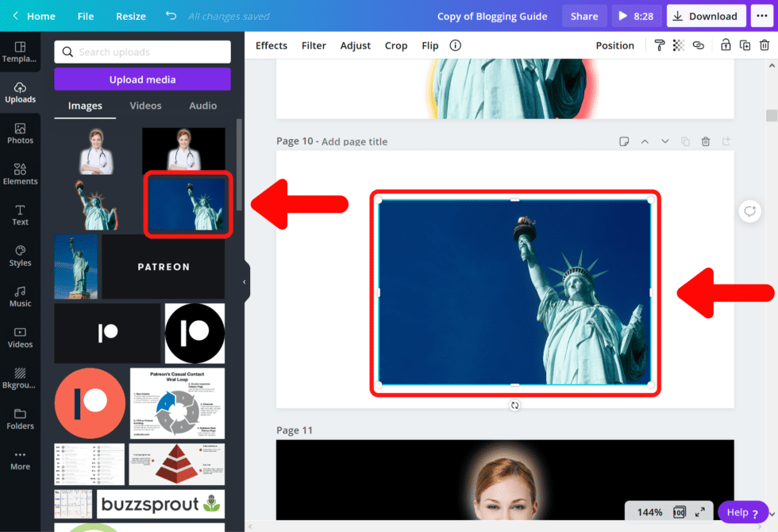
Task: Move Page 10 up
Action: [x=645, y=141]
